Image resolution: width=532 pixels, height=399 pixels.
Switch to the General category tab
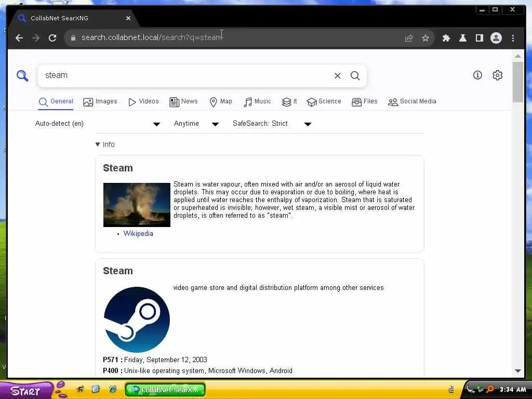click(x=56, y=101)
